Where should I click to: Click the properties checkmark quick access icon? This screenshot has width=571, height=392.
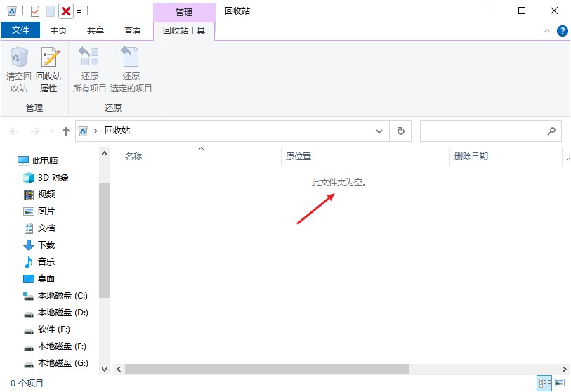click(35, 11)
